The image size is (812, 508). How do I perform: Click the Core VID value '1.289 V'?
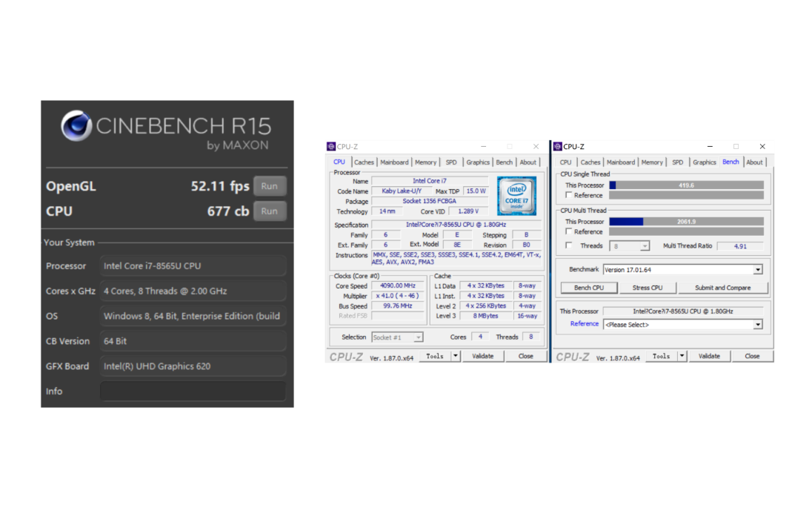(x=468, y=211)
